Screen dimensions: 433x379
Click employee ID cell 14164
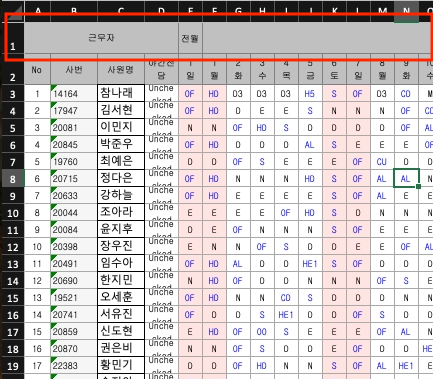pyautogui.click(x=74, y=94)
